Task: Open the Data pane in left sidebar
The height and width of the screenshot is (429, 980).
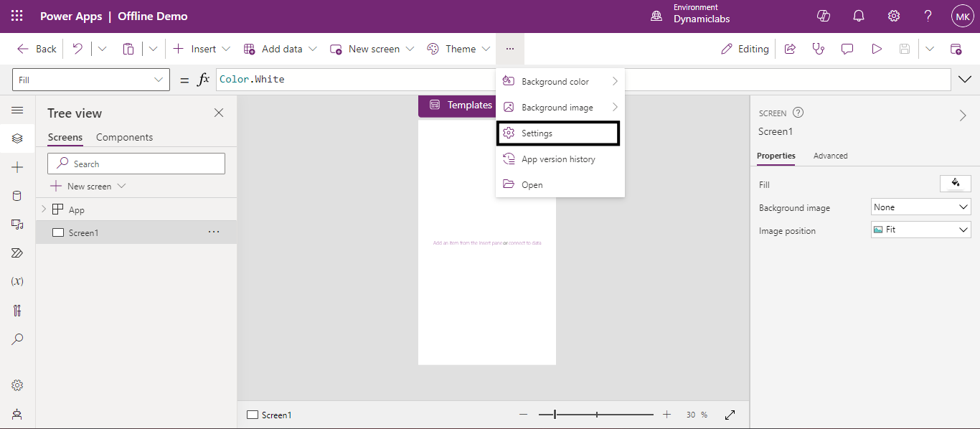Action: 17,196
